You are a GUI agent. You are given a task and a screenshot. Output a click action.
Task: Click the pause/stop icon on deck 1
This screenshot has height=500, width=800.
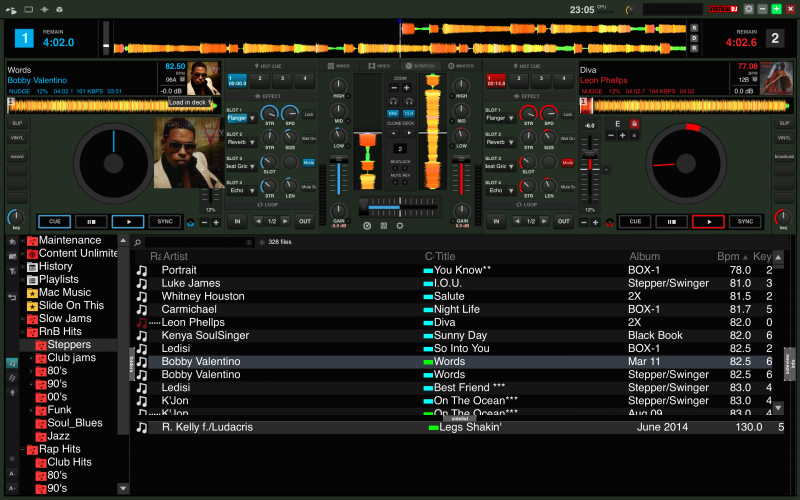coord(90,221)
